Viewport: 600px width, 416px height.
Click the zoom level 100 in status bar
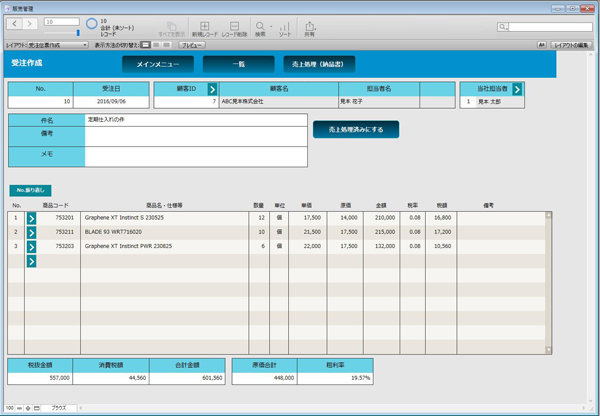(10, 408)
